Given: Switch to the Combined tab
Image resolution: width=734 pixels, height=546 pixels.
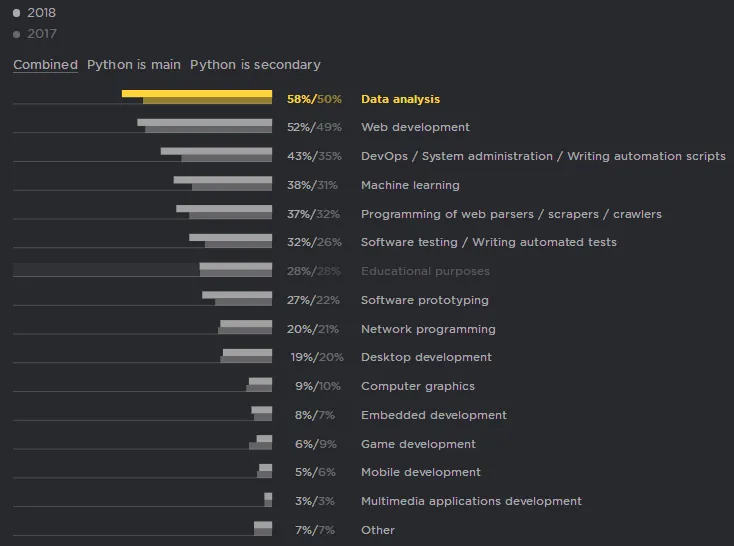Looking at the screenshot, I should pyautogui.click(x=45, y=65).
